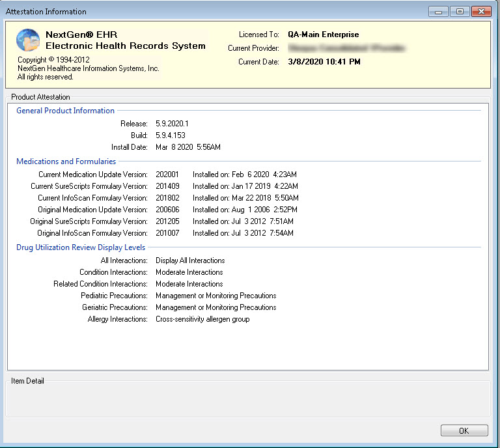Viewport: 500px width, 448px height.
Task: Click the Copyright 1994-2012 text
Action: (53, 60)
